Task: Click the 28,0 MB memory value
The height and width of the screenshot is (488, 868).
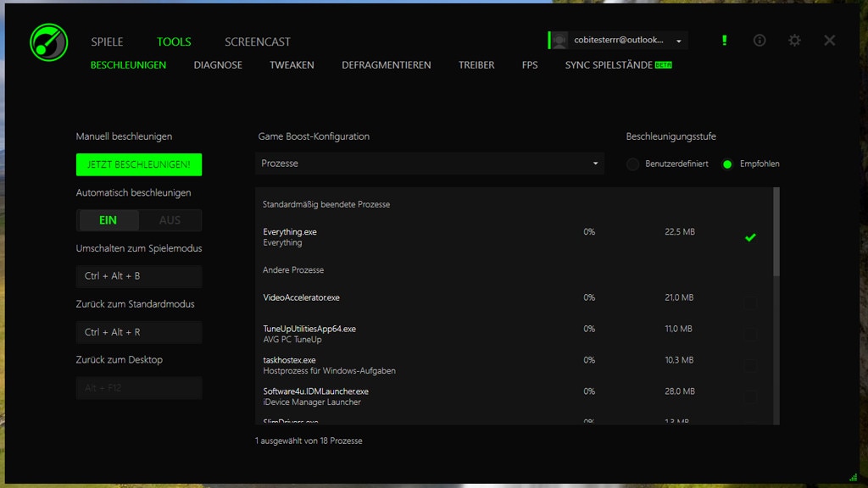Action: pyautogui.click(x=679, y=391)
